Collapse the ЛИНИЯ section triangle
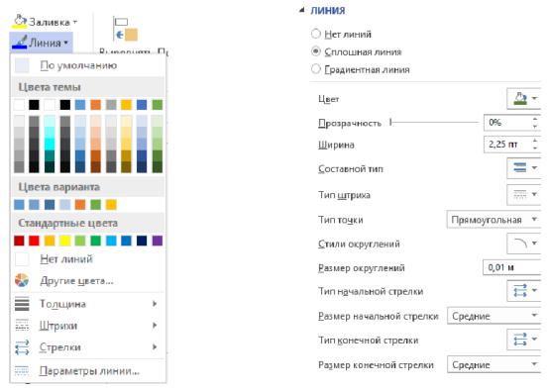This screenshot has width=548, height=392. (x=302, y=10)
